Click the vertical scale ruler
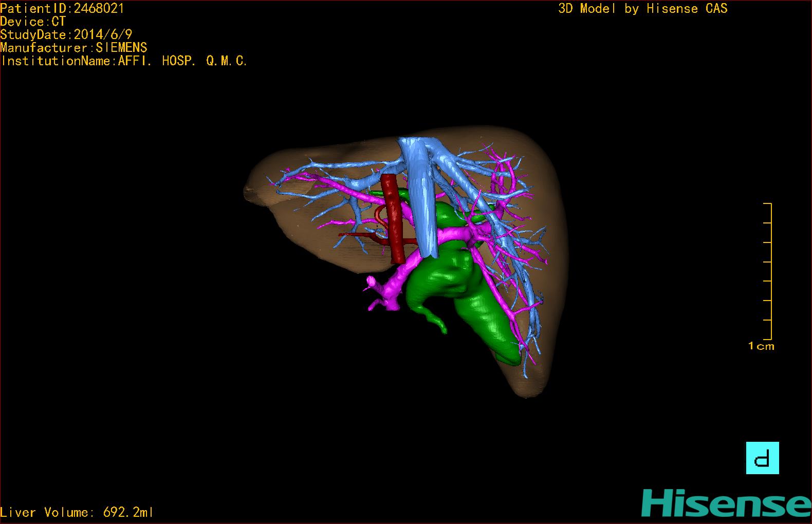The width and height of the screenshot is (812, 524). coord(768,271)
